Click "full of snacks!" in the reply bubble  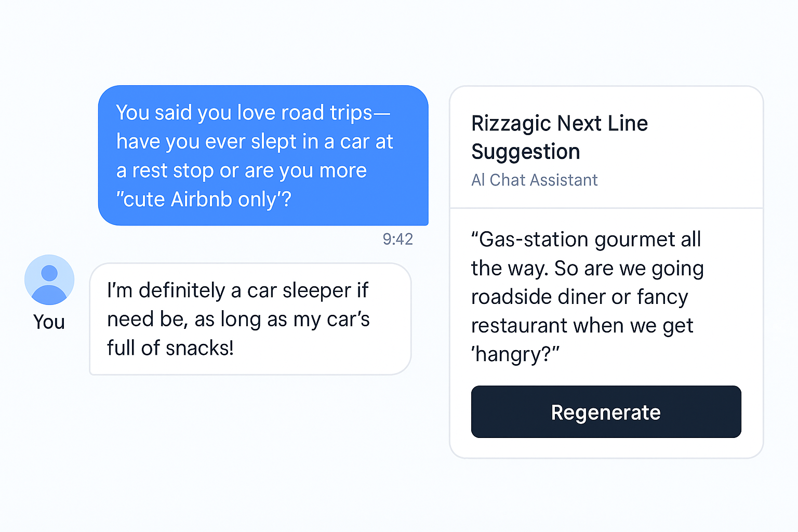[x=170, y=348]
